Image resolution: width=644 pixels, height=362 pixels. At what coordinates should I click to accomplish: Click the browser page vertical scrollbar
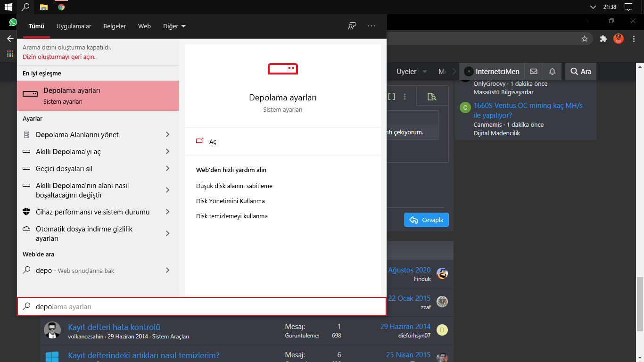[640, 304]
